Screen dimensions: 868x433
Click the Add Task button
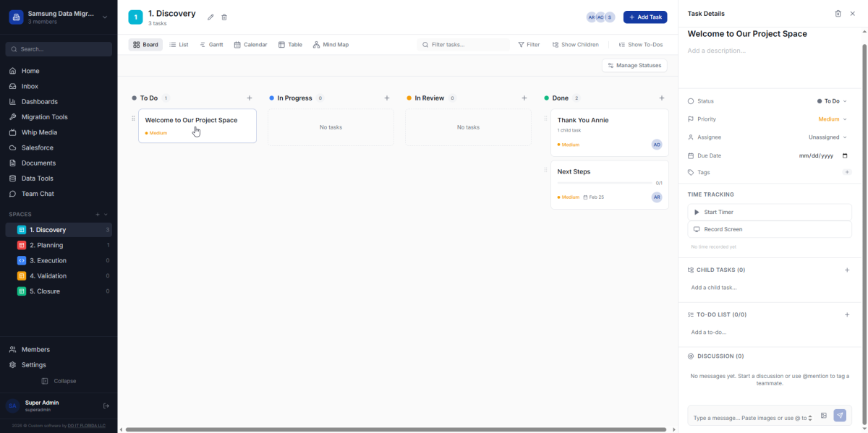tap(645, 17)
